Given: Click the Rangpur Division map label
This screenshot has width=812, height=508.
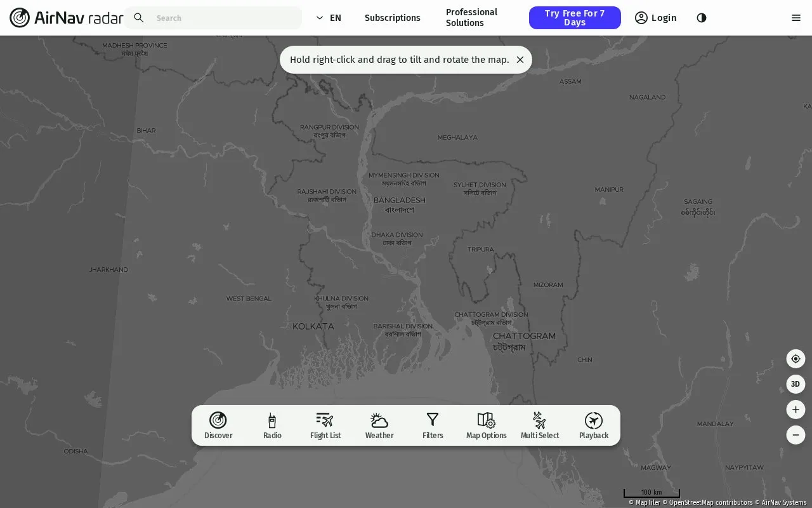Looking at the screenshot, I should (x=329, y=131).
